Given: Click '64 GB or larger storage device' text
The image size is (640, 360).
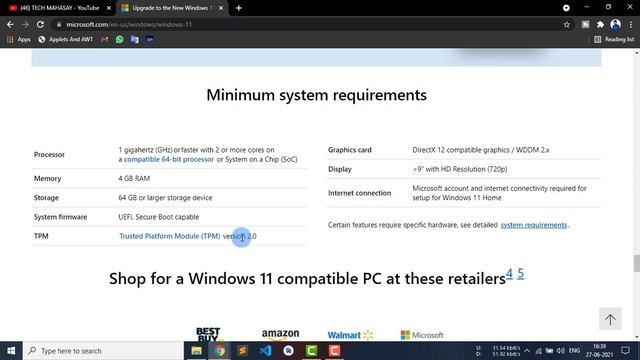Looking at the screenshot, I should 165,198.
